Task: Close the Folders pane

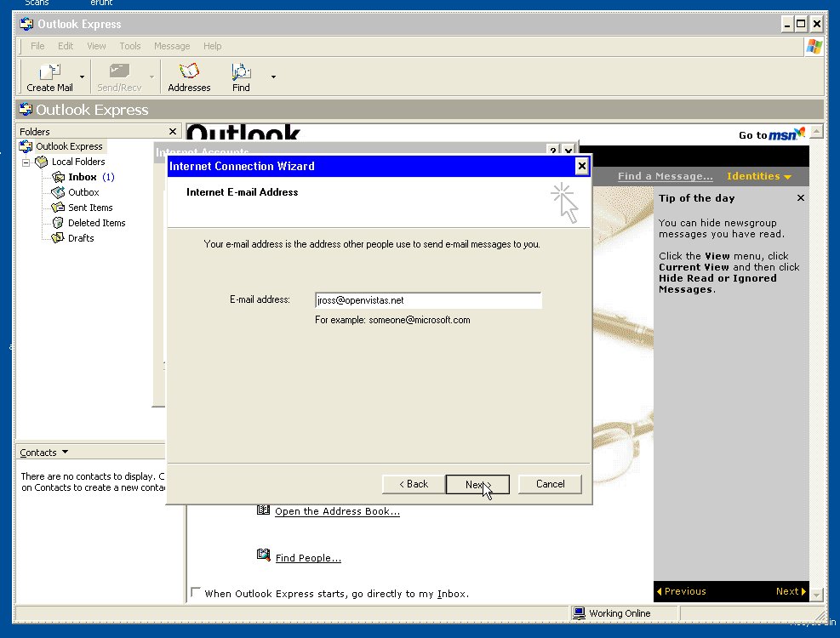Action: pos(173,131)
